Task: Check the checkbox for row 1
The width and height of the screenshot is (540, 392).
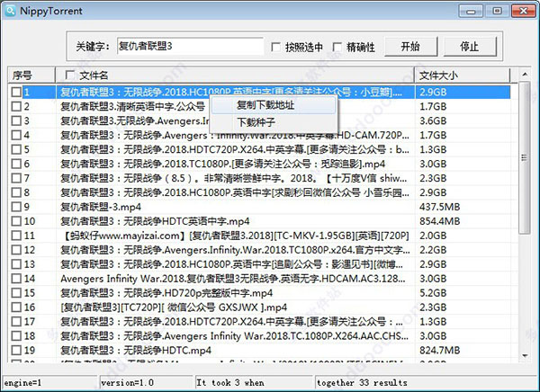Action: 16,92
